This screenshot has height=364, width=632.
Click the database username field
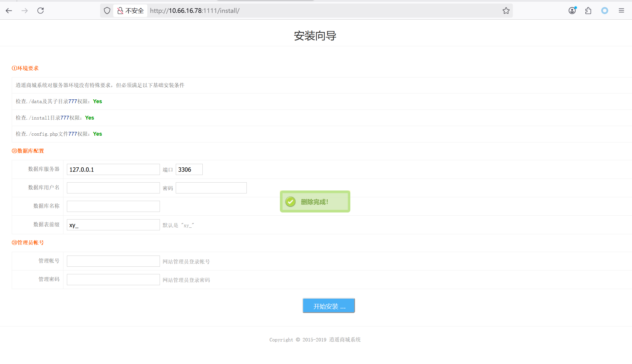[113, 188]
